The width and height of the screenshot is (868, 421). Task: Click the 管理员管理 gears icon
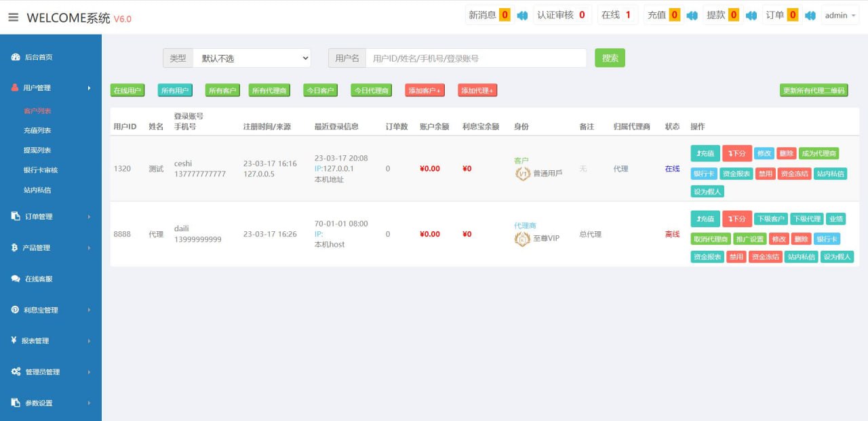16,372
